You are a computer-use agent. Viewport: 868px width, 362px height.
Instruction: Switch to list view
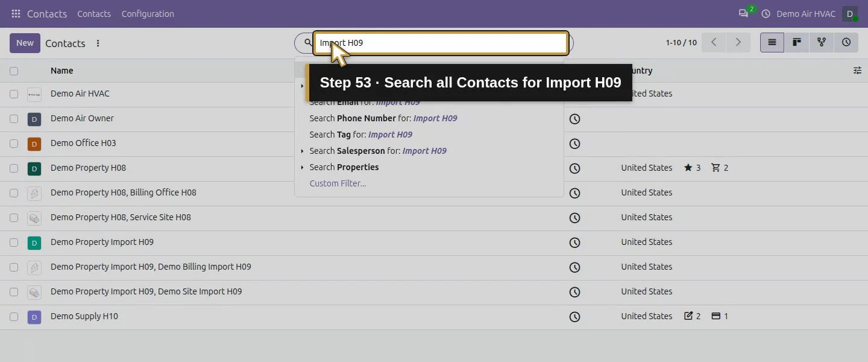tap(772, 42)
